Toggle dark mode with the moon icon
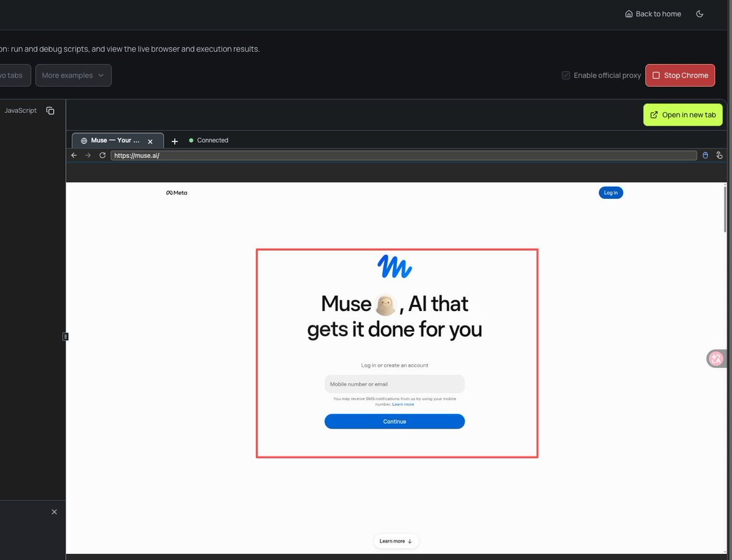 tap(699, 14)
